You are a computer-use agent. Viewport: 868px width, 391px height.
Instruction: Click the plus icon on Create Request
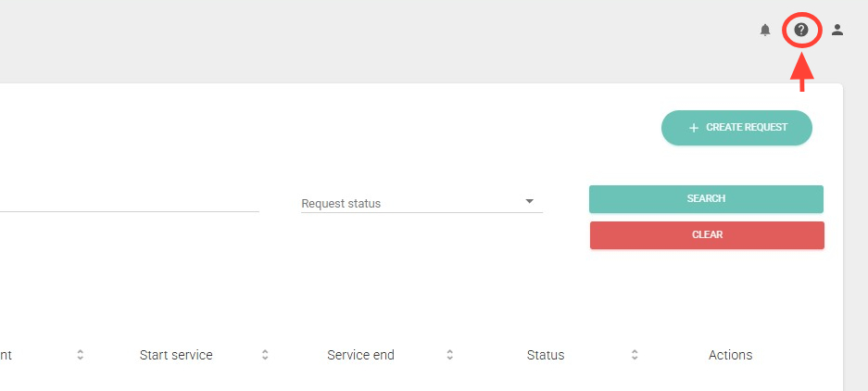(x=694, y=128)
